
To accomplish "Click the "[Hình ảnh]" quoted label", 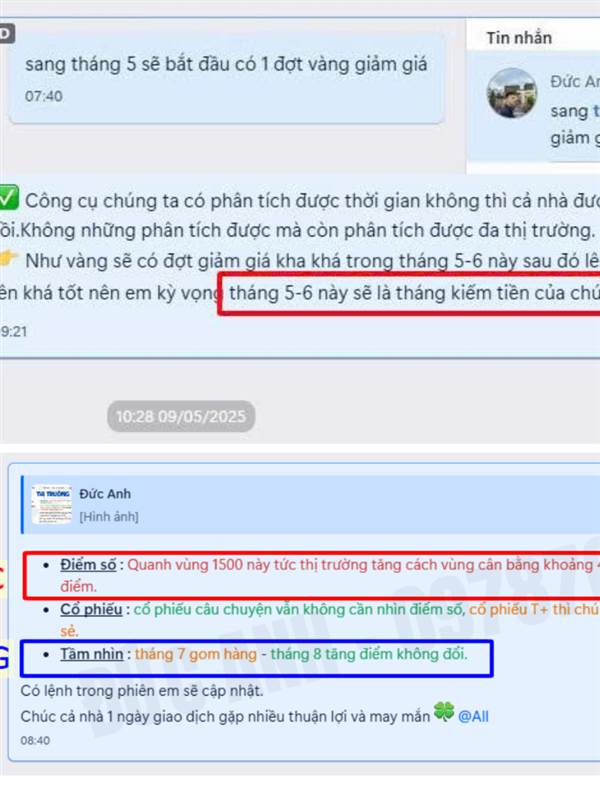I will coord(109,517).
